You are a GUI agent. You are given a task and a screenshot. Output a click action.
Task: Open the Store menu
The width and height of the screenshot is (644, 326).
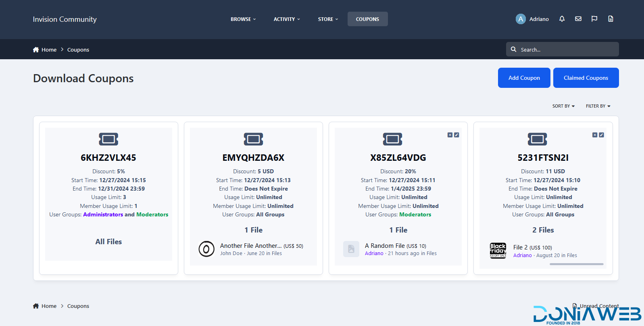click(327, 19)
